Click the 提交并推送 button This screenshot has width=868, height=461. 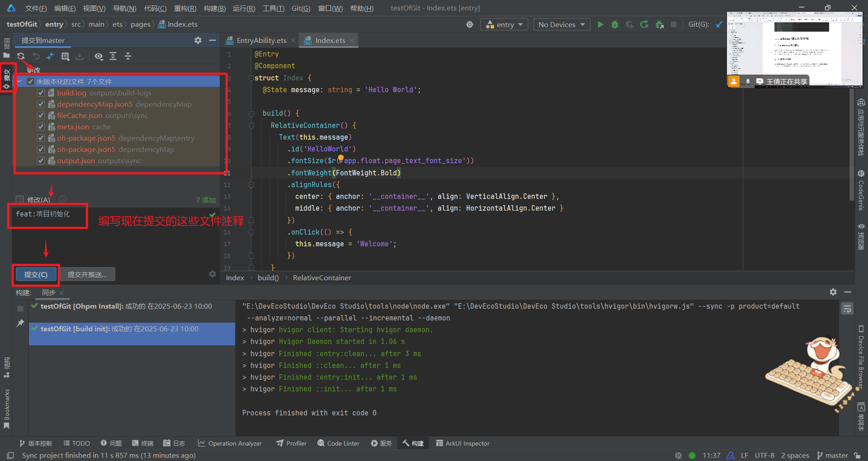click(87, 274)
